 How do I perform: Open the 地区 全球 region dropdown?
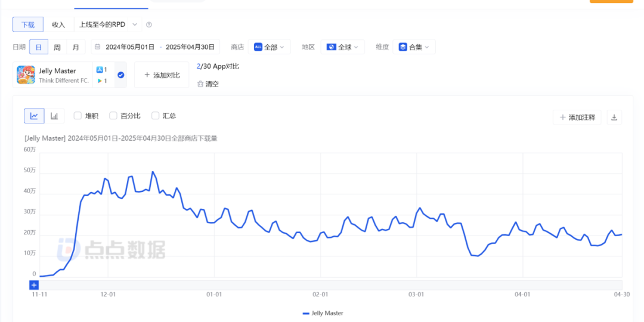(342, 47)
